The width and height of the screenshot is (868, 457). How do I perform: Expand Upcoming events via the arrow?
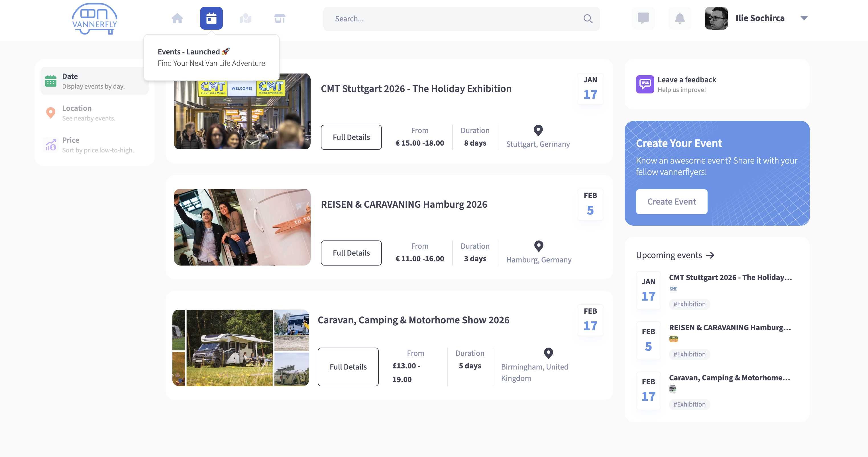[x=710, y=255]
